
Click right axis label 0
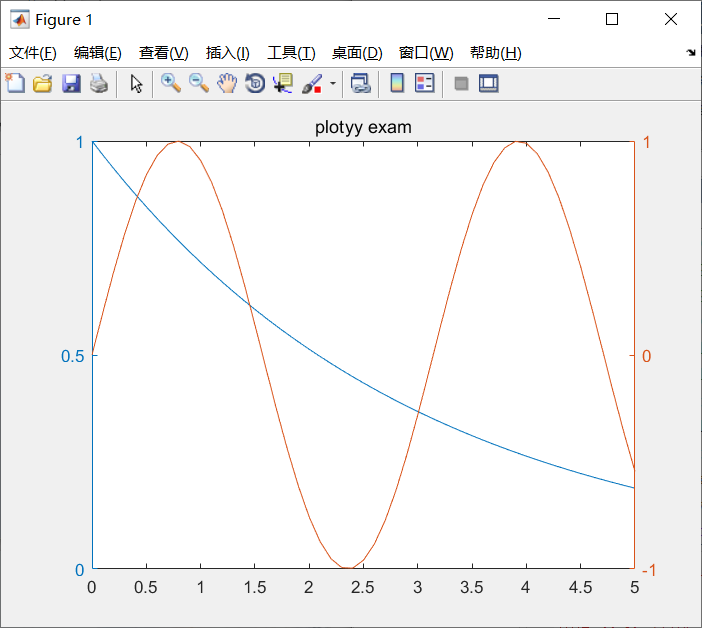pos(646,356)
